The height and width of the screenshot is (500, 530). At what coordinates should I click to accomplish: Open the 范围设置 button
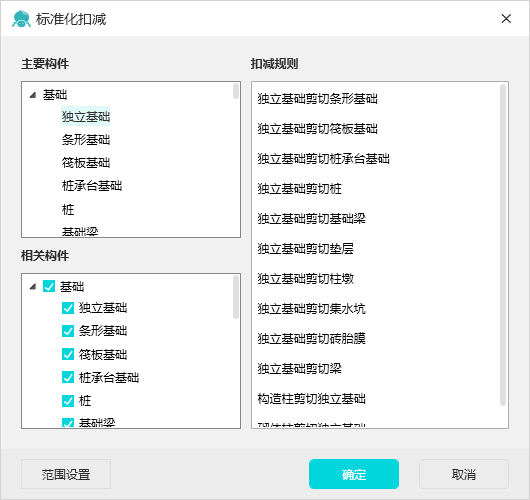click(66, 474)
